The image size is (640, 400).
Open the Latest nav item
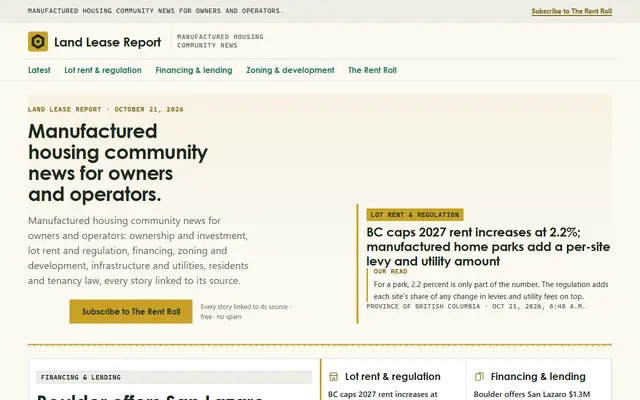tap(39, 70)
